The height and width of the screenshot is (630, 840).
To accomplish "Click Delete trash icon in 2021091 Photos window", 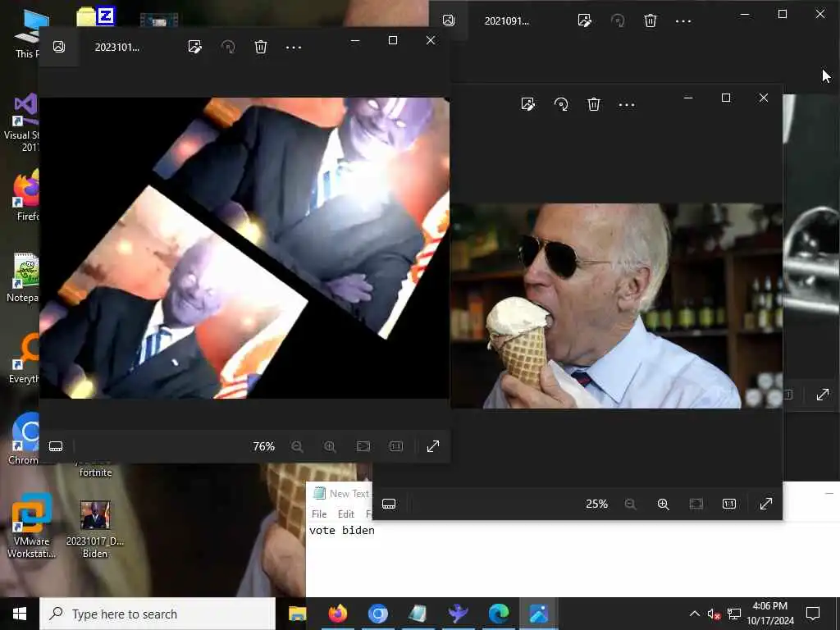I will coord(651,21).
